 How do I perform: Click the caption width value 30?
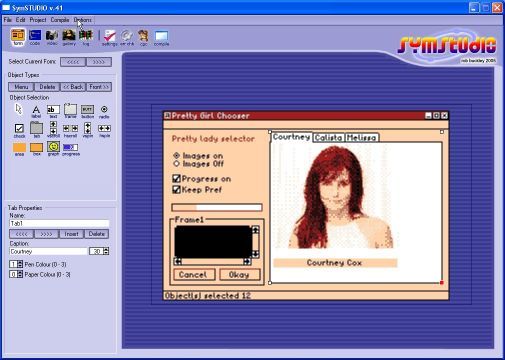click(x=96, y=251)
